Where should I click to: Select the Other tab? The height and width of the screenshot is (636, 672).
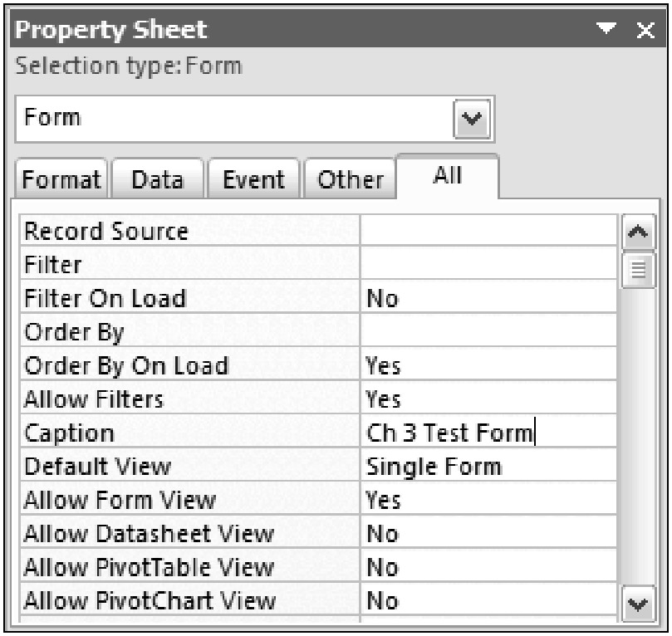pyautogui.click(x=351, y=179)
